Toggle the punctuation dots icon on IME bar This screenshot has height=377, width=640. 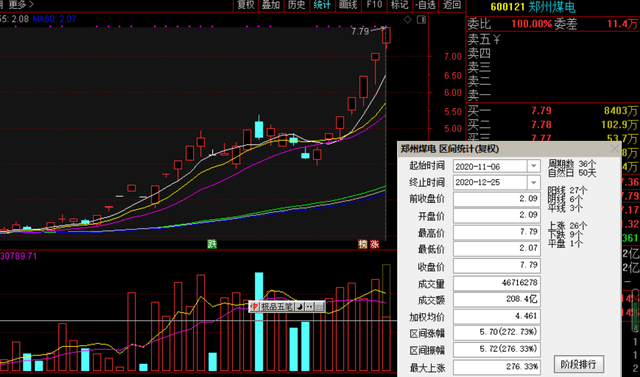click(x=309, y=306)
